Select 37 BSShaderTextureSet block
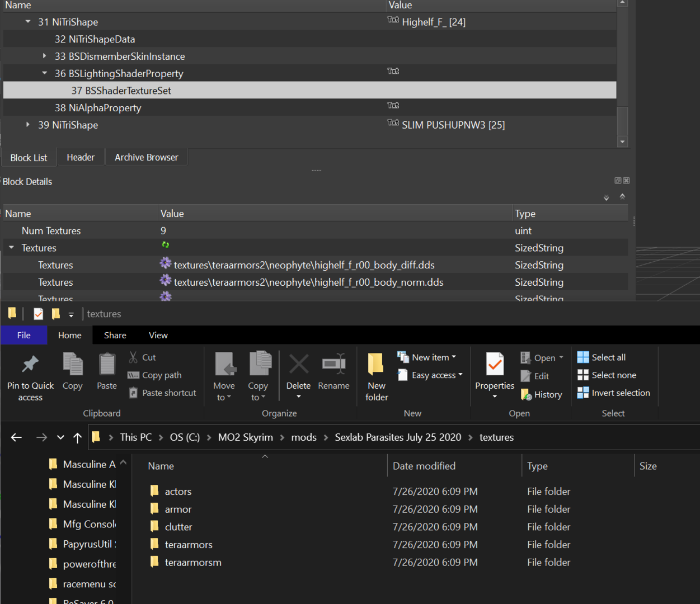 [309, 91]
